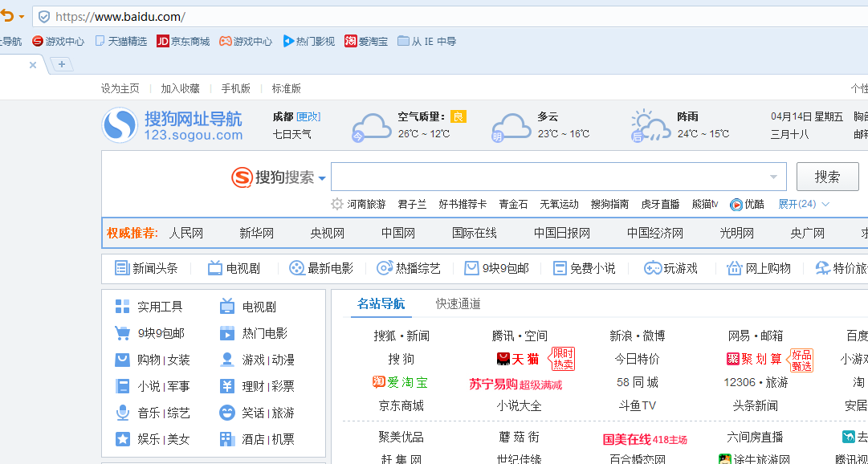Open the back arrow history dropdown
Image resolution: width=868 pixels, height=464 pixels.
tap(22, 17)
